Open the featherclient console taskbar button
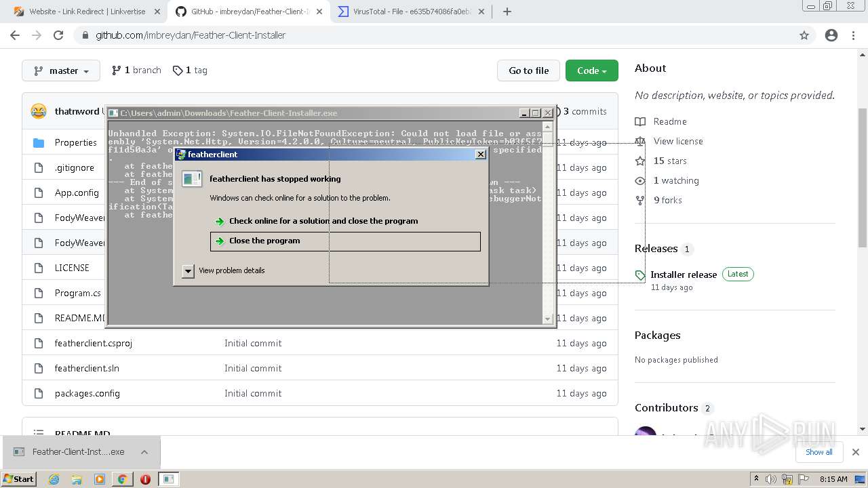 tap(169, 479)
